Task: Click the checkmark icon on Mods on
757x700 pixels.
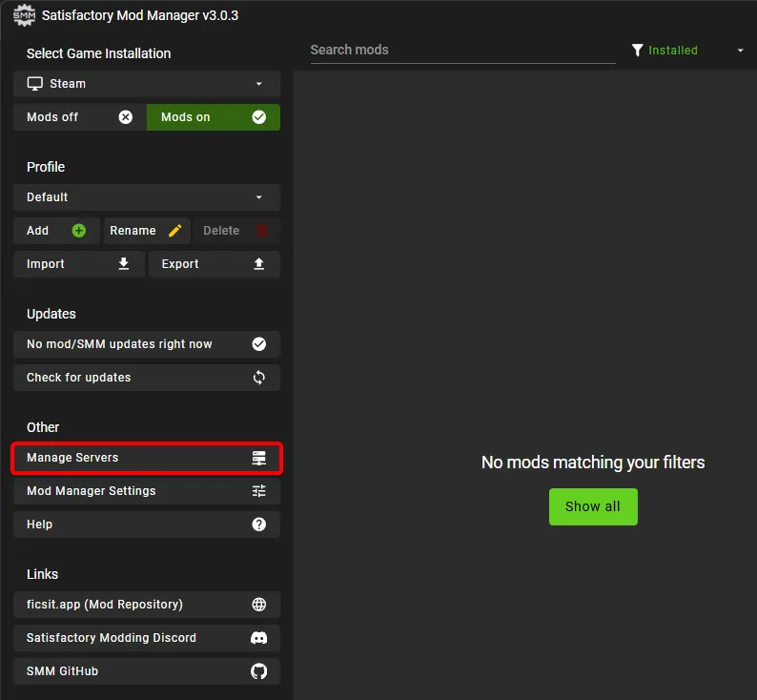Action: (x=258, y=117)
